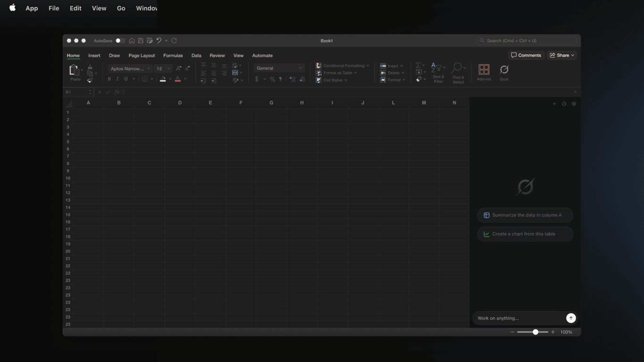Click the Sort & Filter button
644x362 pixels.
(x=438, y=73)
